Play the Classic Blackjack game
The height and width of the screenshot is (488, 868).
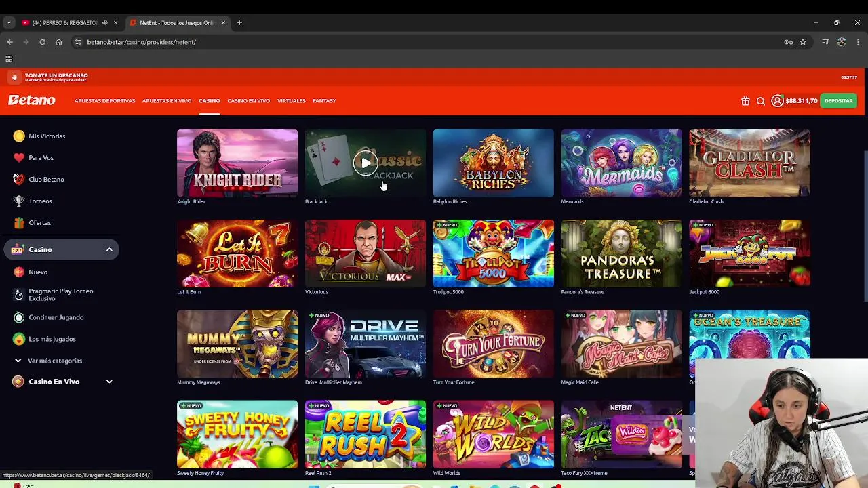(366, 163)
